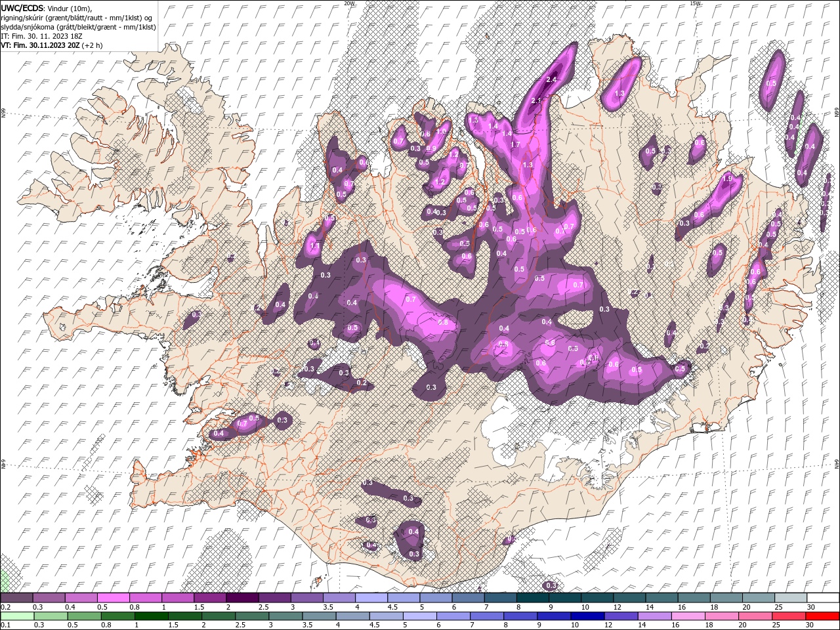Click the 1.1 precipitation value on map
This screenshot has width=840, height=630.
[x=314, y=247]
